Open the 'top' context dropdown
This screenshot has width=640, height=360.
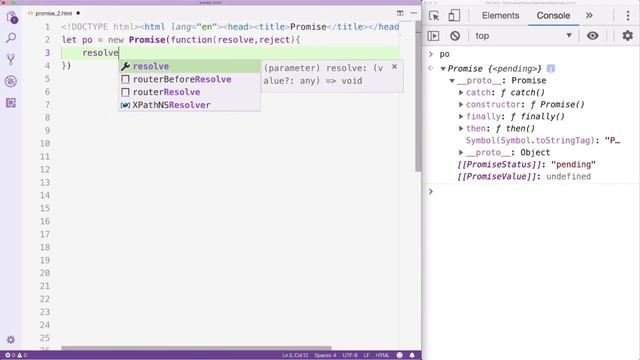pyautogui.click(x=523, y=36)
